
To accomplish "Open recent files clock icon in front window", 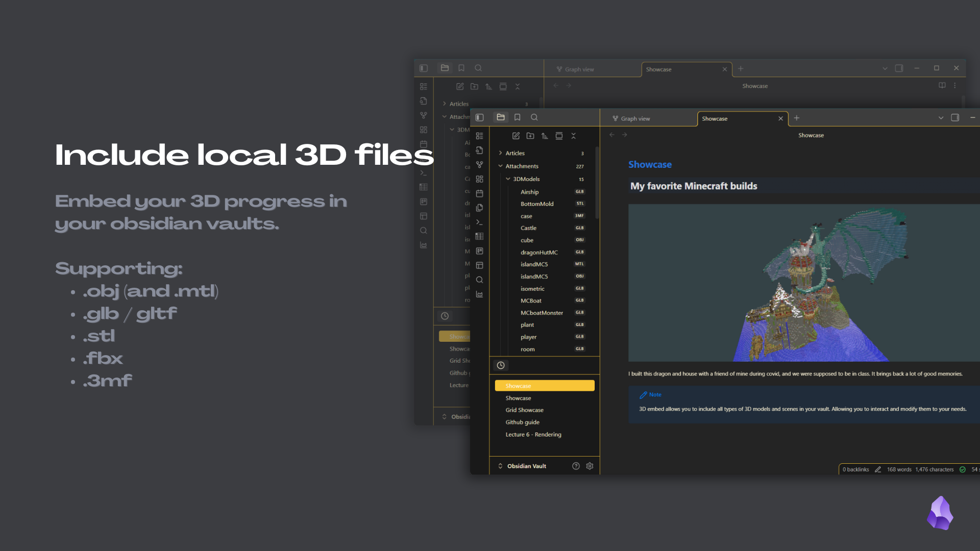I will pyautogui.click(x=501, y=365).
